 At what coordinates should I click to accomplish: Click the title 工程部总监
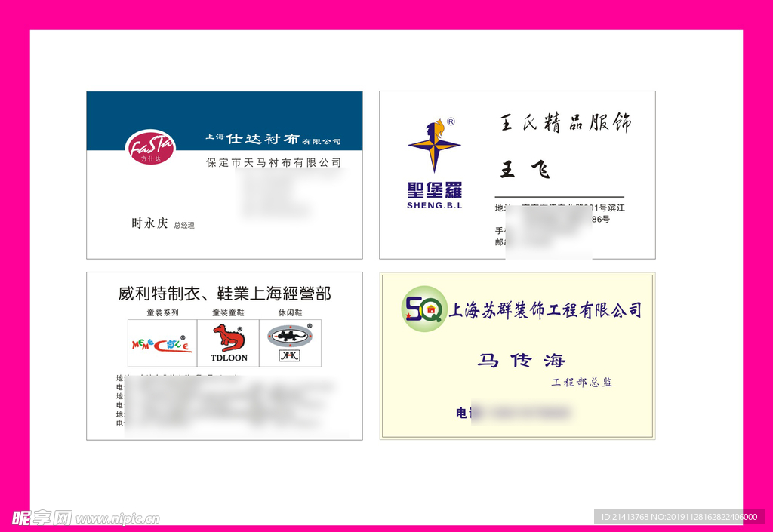pos(582,383)
